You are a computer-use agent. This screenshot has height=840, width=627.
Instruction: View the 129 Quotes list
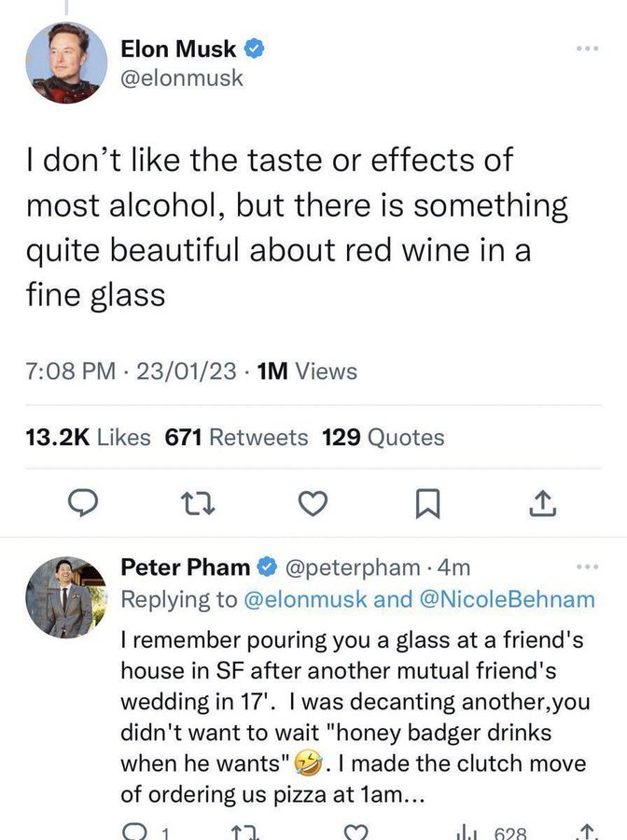point(383,437)
